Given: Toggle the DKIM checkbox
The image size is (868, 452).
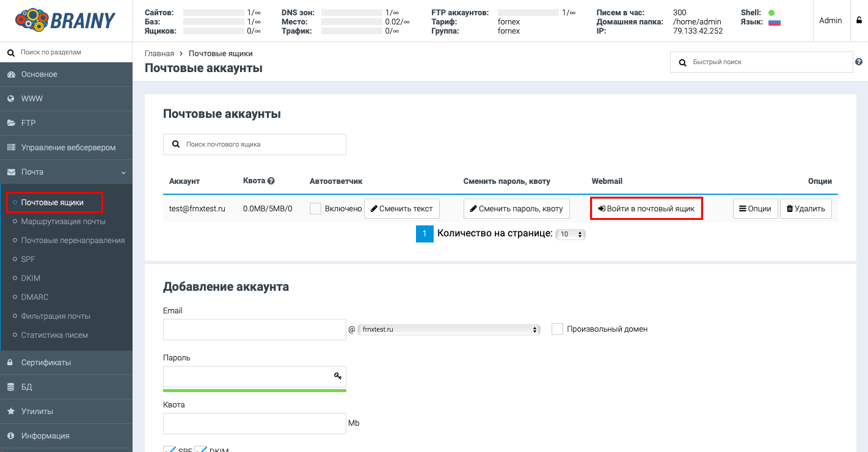Looking at the screenshot, I should click(x=200, y=449).
